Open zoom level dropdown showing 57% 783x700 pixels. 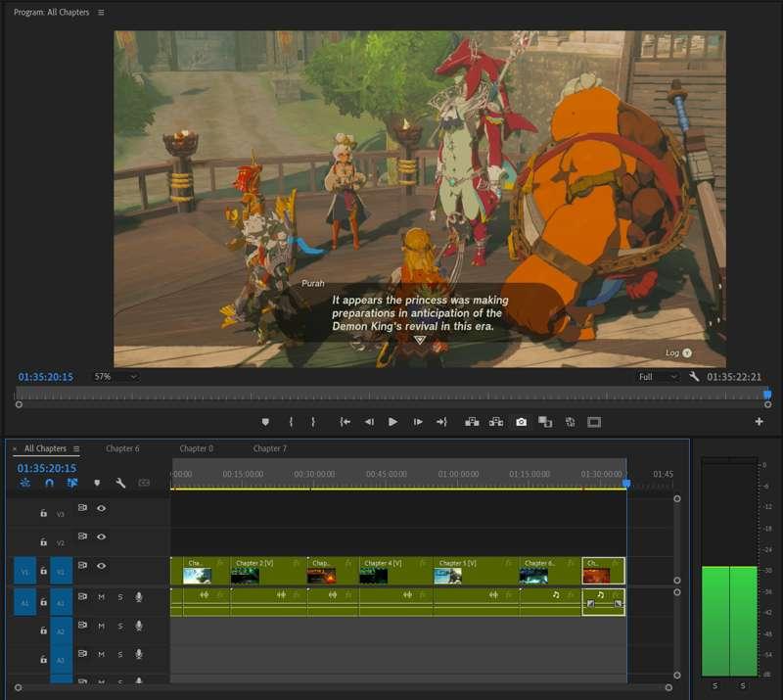point(115,377)
